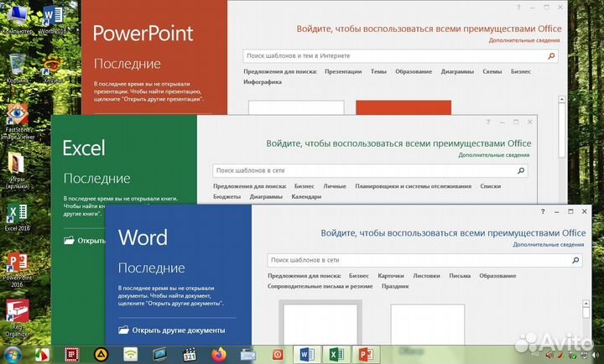Viewport: 604px width, 364px height.
Task: Open Media Player Classic from the taskbar
Action: (x=190, y=355)
